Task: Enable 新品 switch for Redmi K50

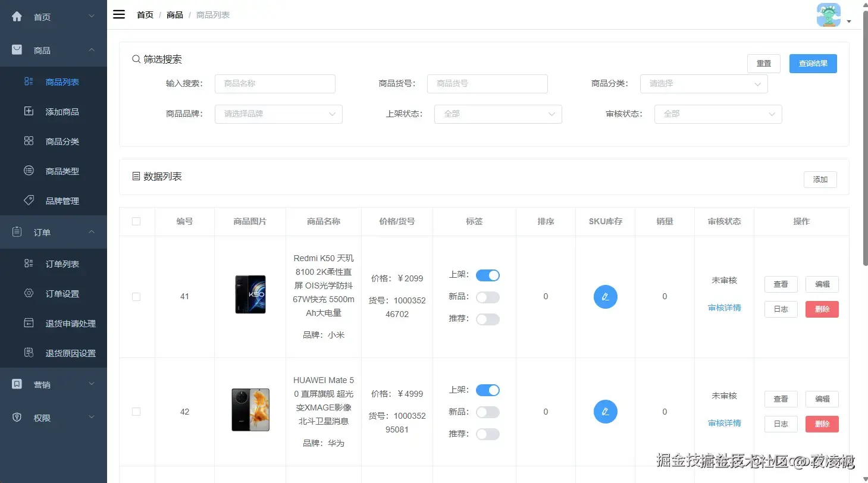Action: click(x=488, y=297)
